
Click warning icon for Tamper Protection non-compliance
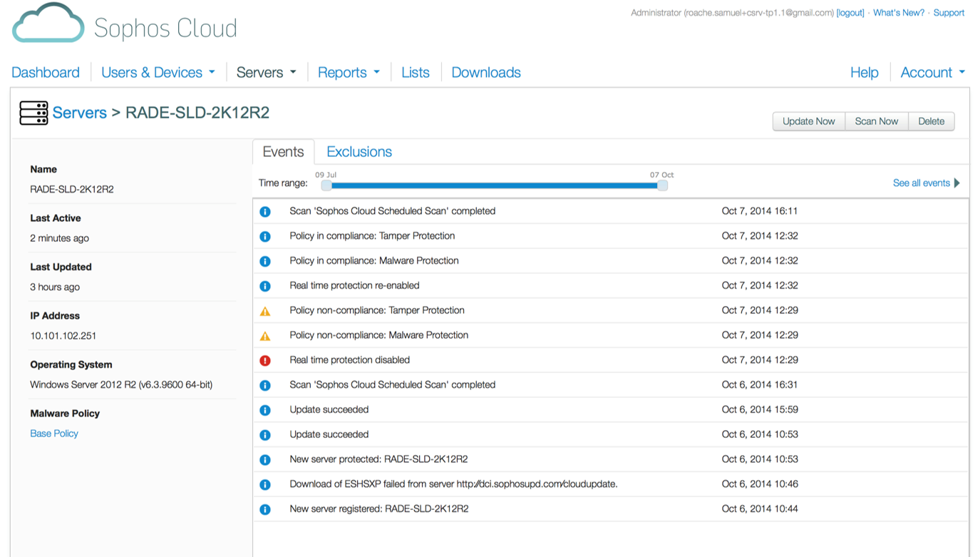pyautogui.click(x=265, y=311)
